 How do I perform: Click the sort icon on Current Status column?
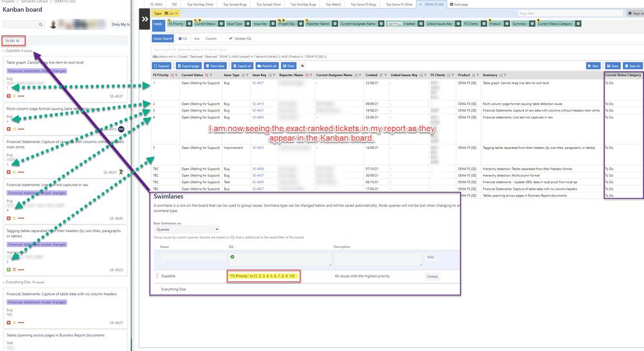tap(206, 75)
